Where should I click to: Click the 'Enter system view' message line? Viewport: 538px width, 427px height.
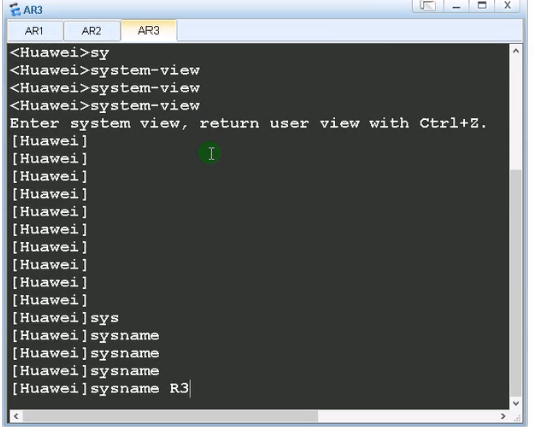click(248, 123)
